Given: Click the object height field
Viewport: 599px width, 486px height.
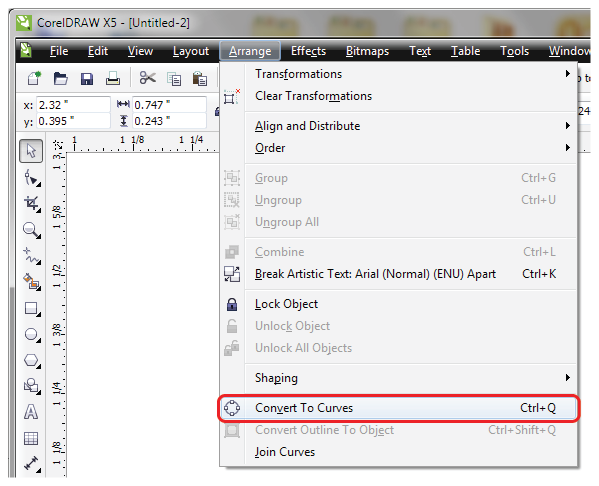Looking at the screenshot, I should click(x=169, y=121).
